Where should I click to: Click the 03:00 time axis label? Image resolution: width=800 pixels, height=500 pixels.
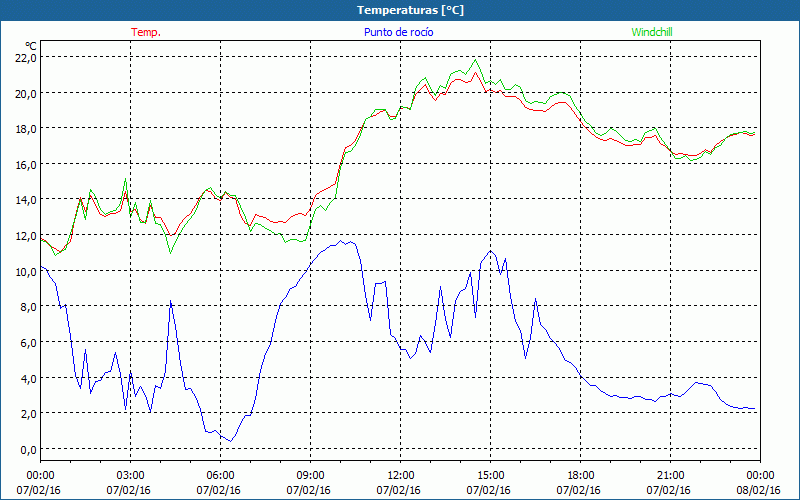pos(130,476)
